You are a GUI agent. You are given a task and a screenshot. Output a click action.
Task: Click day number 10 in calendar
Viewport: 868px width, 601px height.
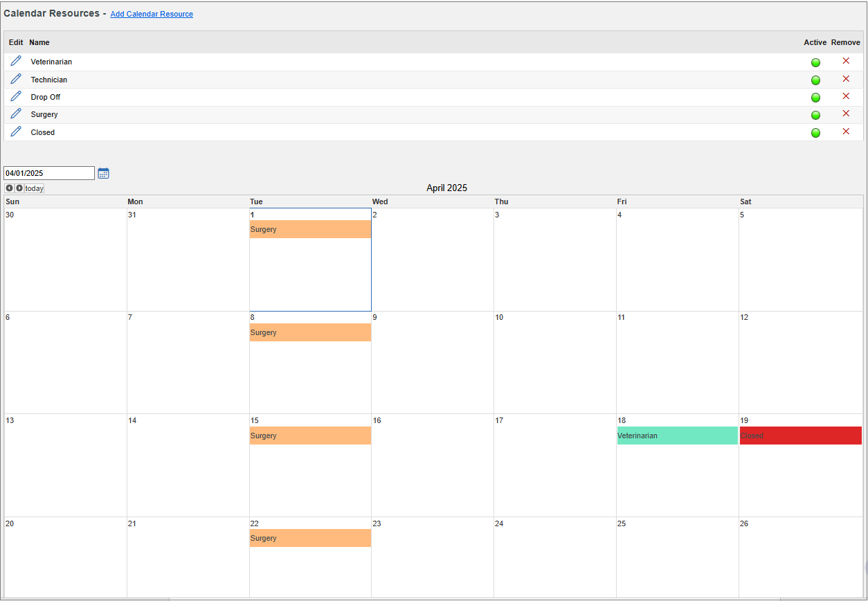(499, 317)
